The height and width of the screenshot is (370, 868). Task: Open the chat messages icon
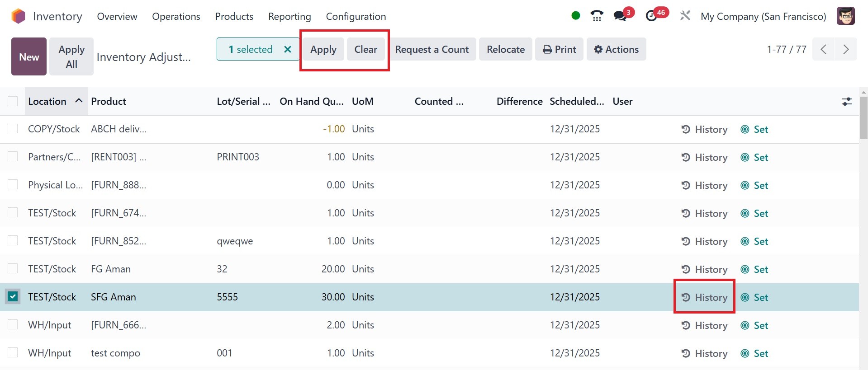click(620, 16)
